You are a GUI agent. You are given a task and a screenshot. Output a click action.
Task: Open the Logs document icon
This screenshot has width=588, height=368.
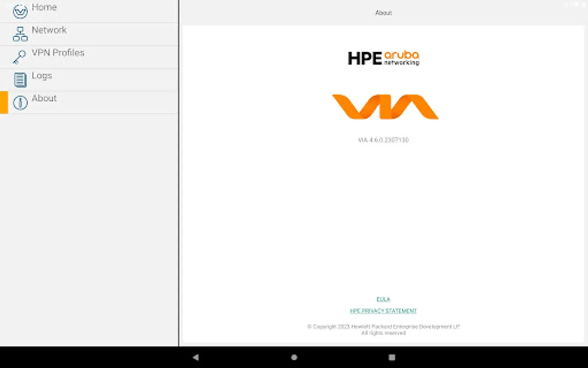point(20,80)
